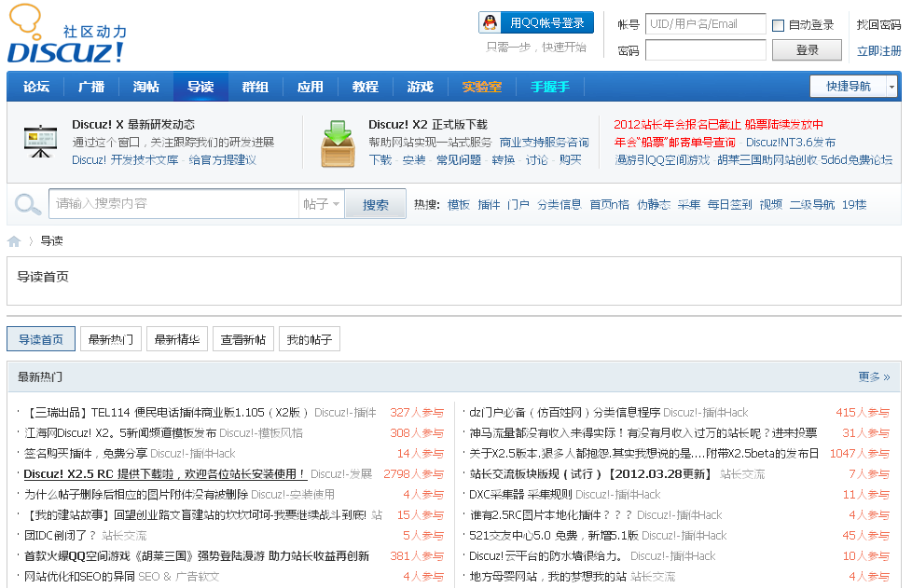Click the Discuz! 开发技术文库 link
Image resolution: width=912 pixels, height=588 pixels.
coord(125,159)
